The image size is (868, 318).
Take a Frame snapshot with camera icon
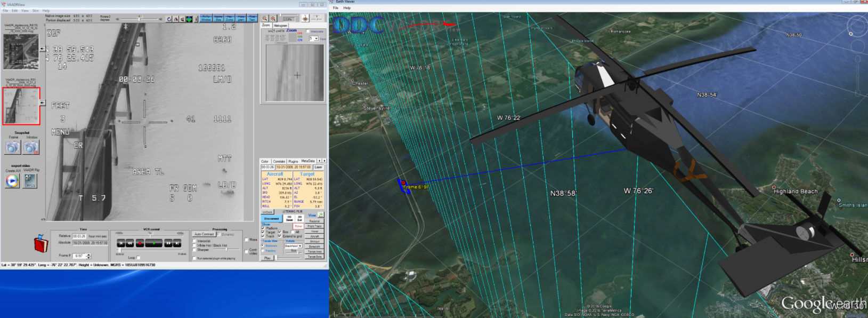[12, 147]
